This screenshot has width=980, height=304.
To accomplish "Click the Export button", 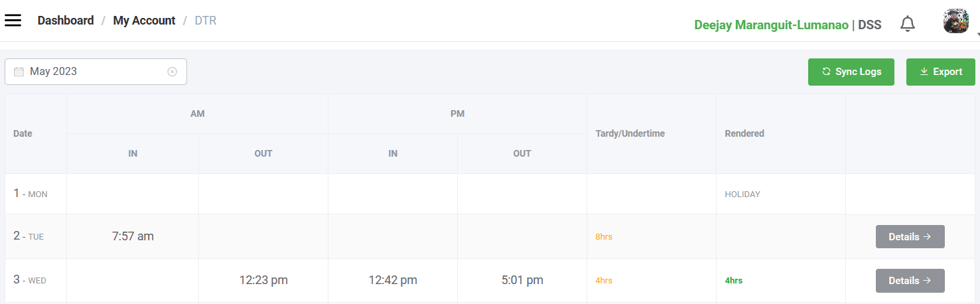I will pos(940,72).
